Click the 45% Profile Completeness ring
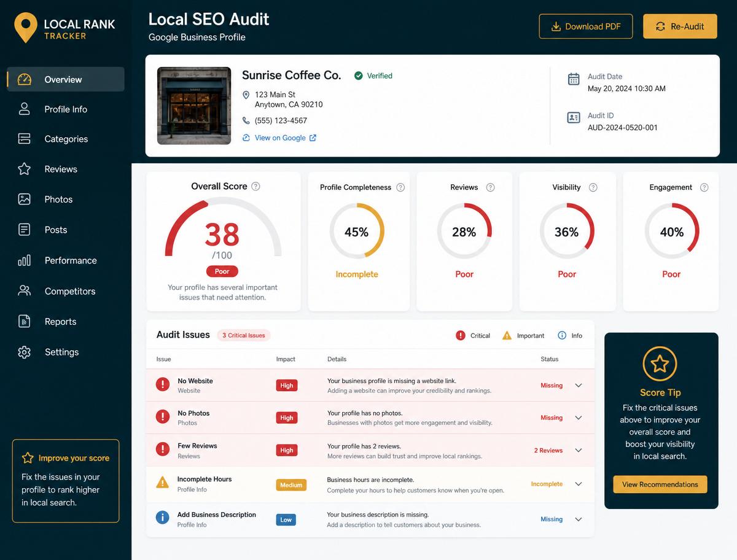 click(x=357, y=231)
